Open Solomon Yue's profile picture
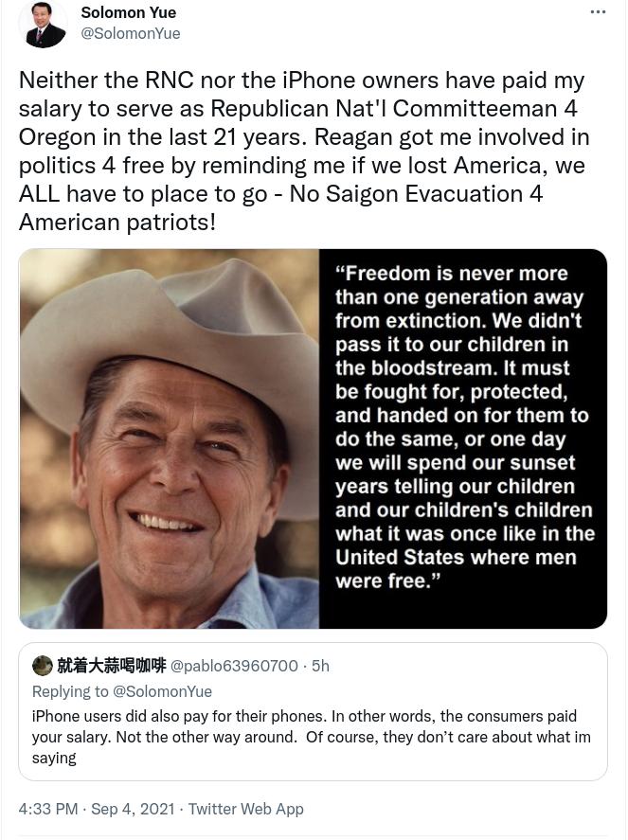Viewport: 628px width, 840px height. pos(43,24)
